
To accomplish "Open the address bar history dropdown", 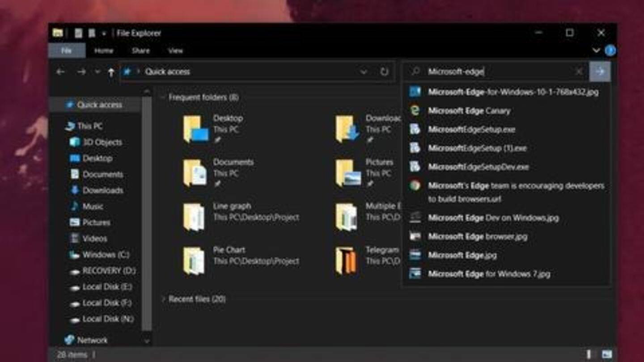I will [363, 72].
